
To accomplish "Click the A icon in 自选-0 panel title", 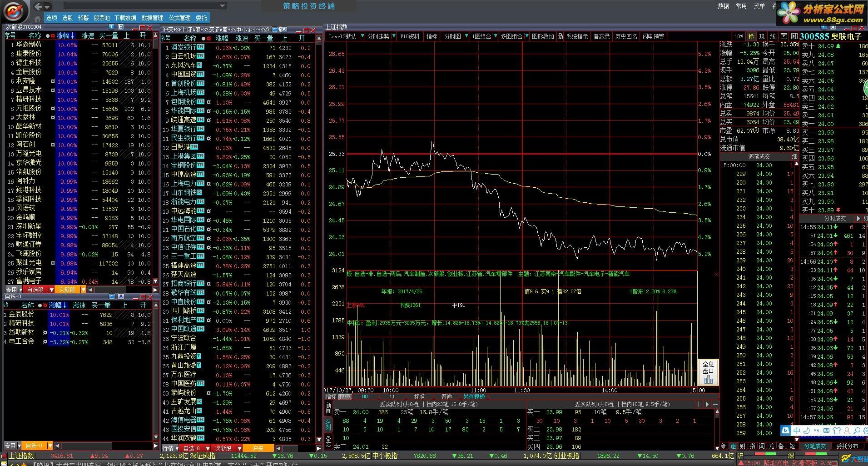I will click(121, 296).
